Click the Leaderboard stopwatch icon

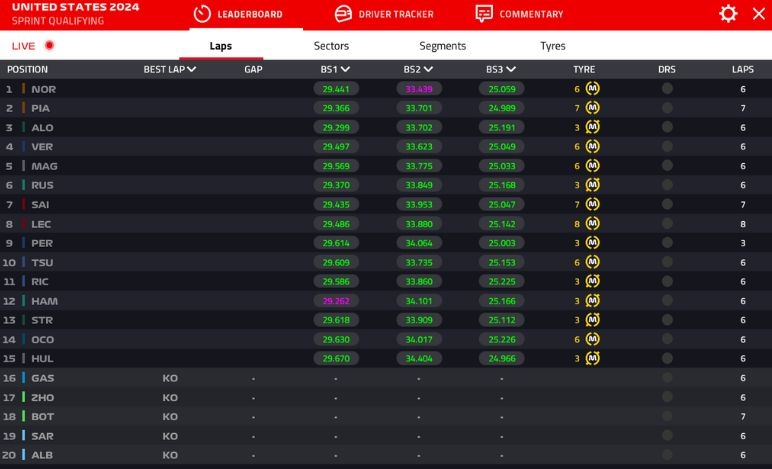tap(202, 14)
